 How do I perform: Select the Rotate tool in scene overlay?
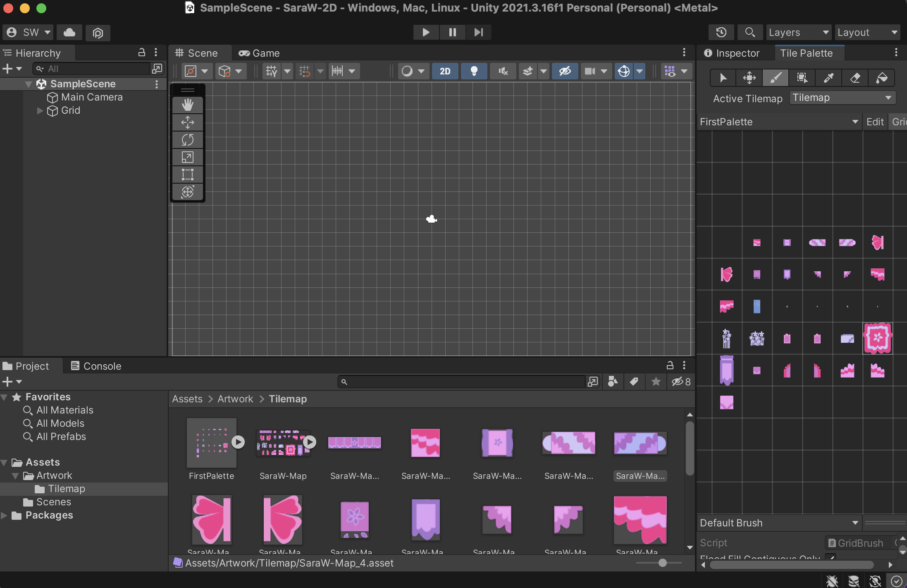188,140
